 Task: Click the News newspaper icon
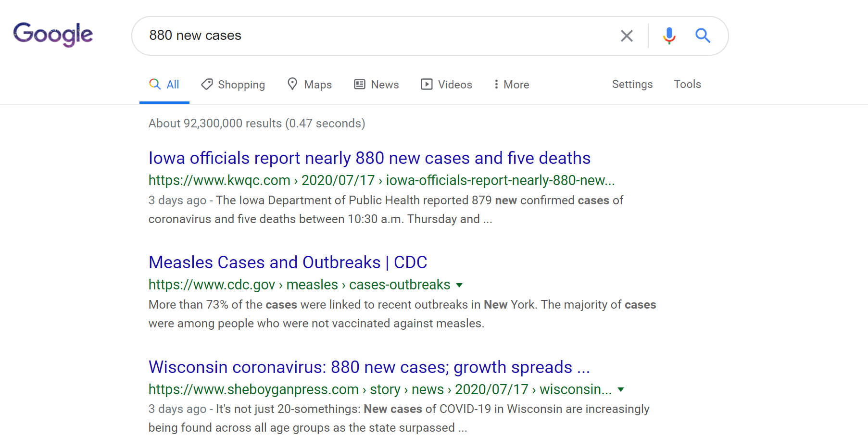pyautogui.click(x=360, y=85)
